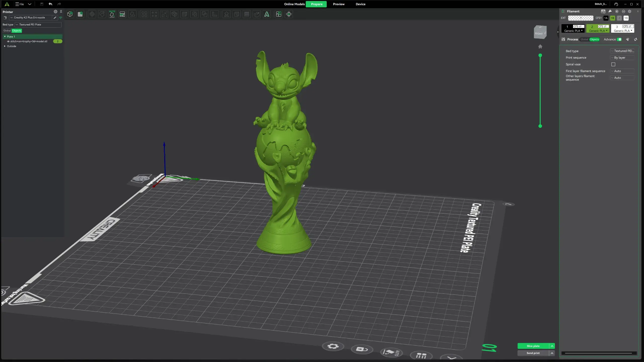Screen dimensions: 644x362
Task: Open the Filament settings gear
Action: click(630, 11)
